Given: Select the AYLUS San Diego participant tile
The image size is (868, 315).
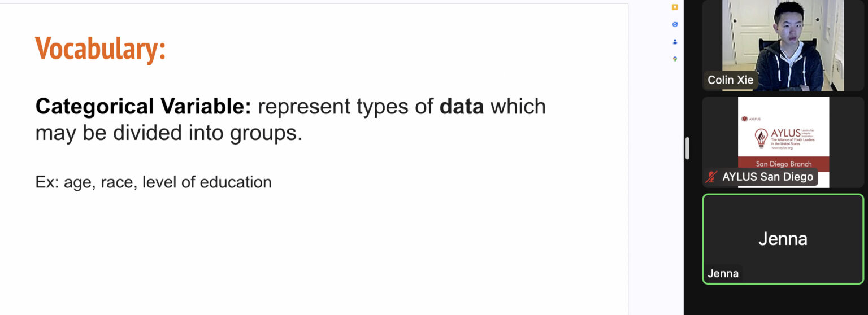Looking at the screenshot, I should click(783, 142).
